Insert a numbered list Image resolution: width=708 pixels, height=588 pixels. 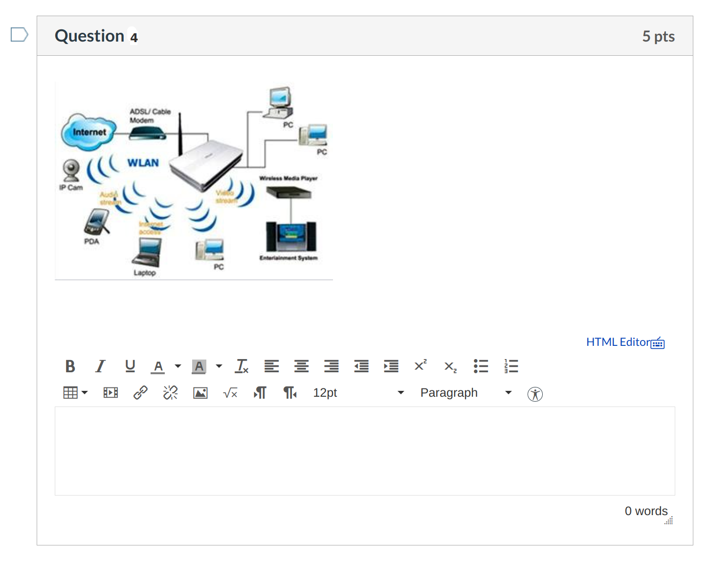pyautogui.click(x=511, y=366)
